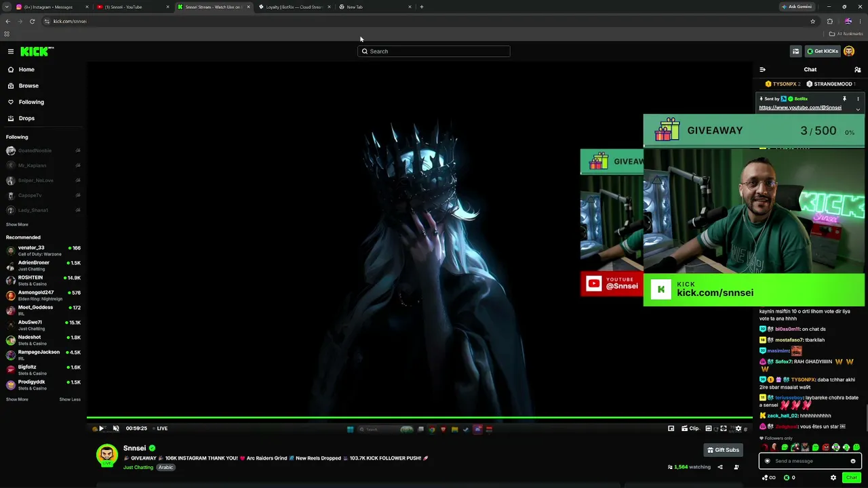Open recommended channel AbuSwe71

[x=43, y=325]
